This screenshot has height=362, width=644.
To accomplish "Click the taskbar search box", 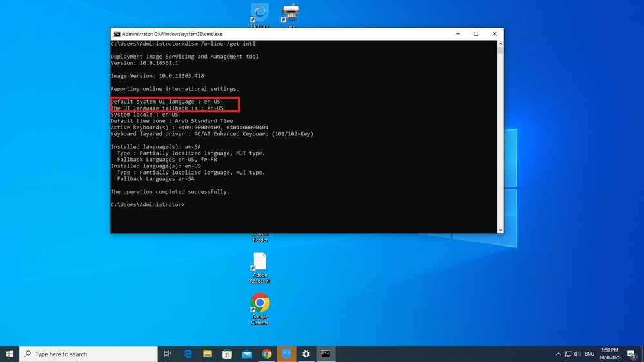I will pos(88,354).
